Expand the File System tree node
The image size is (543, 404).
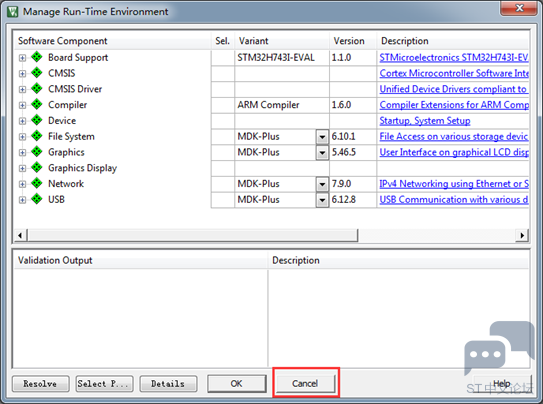(22, 137)
